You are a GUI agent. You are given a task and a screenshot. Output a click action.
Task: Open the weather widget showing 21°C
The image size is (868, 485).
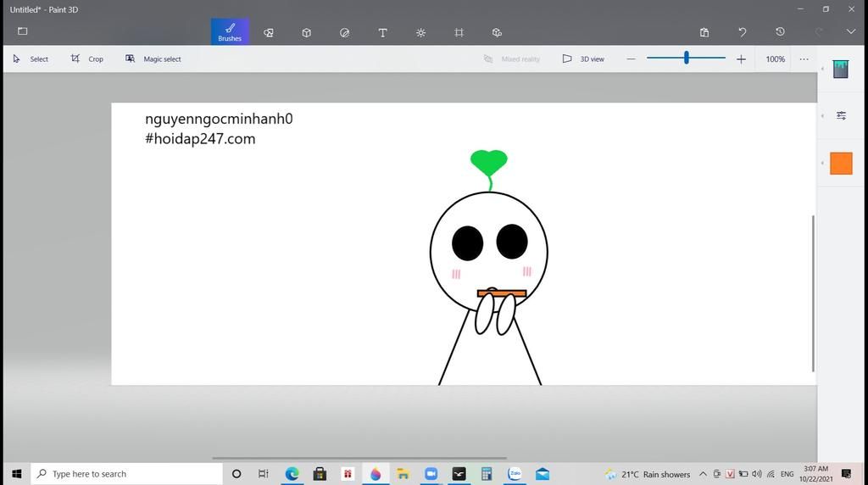point(648,474)
